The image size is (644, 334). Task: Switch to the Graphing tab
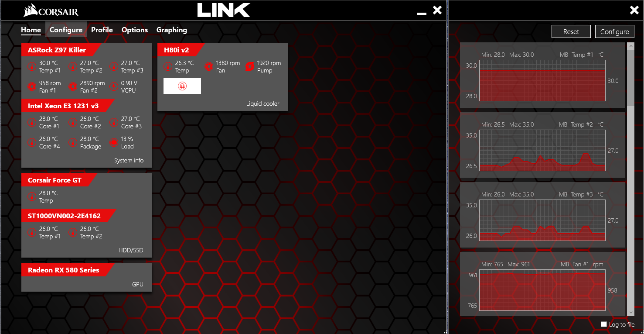[x=172, y=30]
